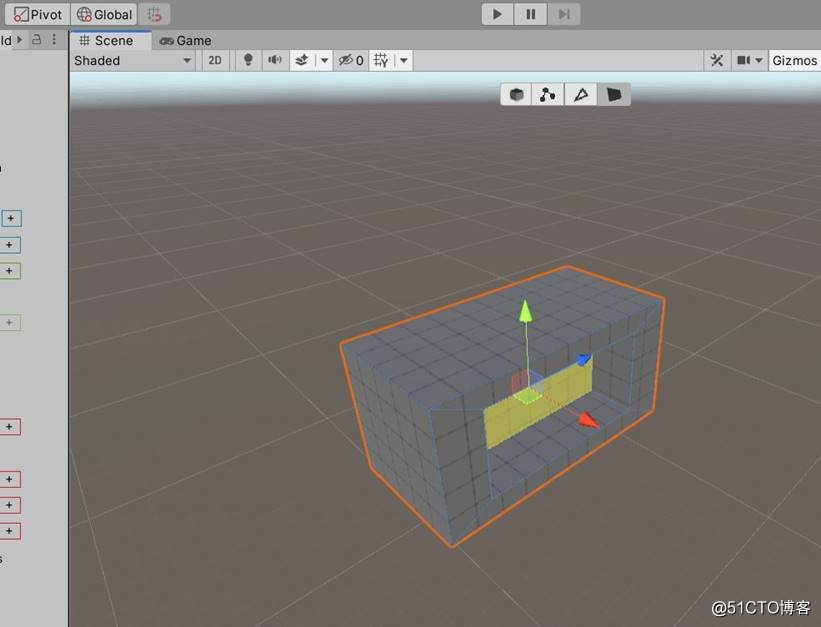
Task: Open the left panel three-dot menu
Action: tap(54, 40)
